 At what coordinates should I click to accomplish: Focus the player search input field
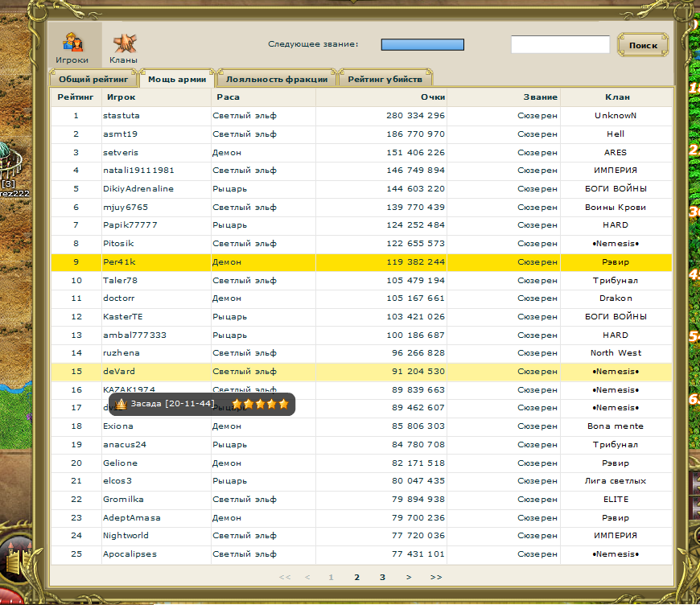[x=560, y=45]
